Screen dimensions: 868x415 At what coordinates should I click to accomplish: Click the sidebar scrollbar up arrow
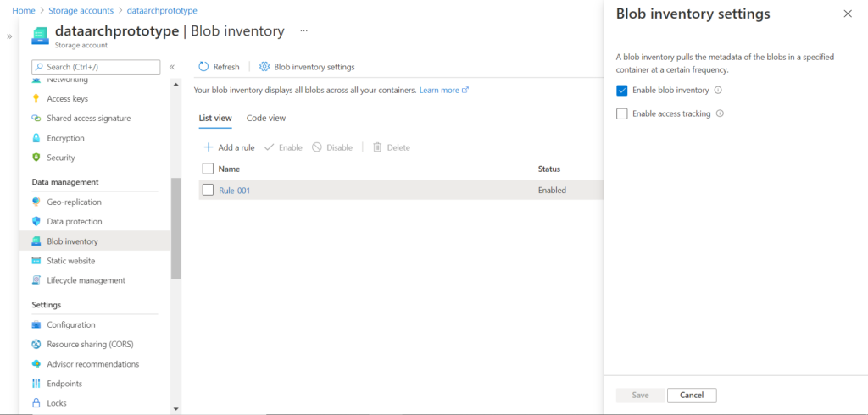pos(176,84)
